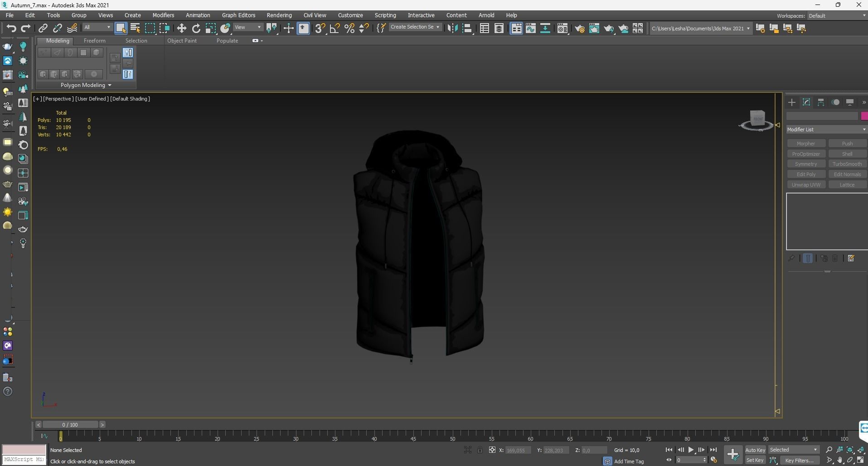
Task: Click the Mirror tool icon
Action: tap(452, 28)
